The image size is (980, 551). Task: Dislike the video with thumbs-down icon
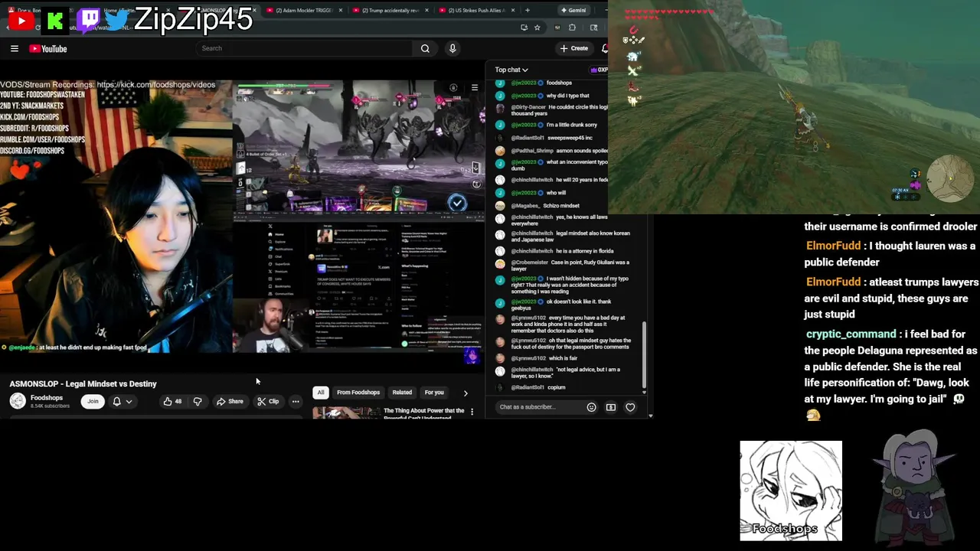[198, 401]
